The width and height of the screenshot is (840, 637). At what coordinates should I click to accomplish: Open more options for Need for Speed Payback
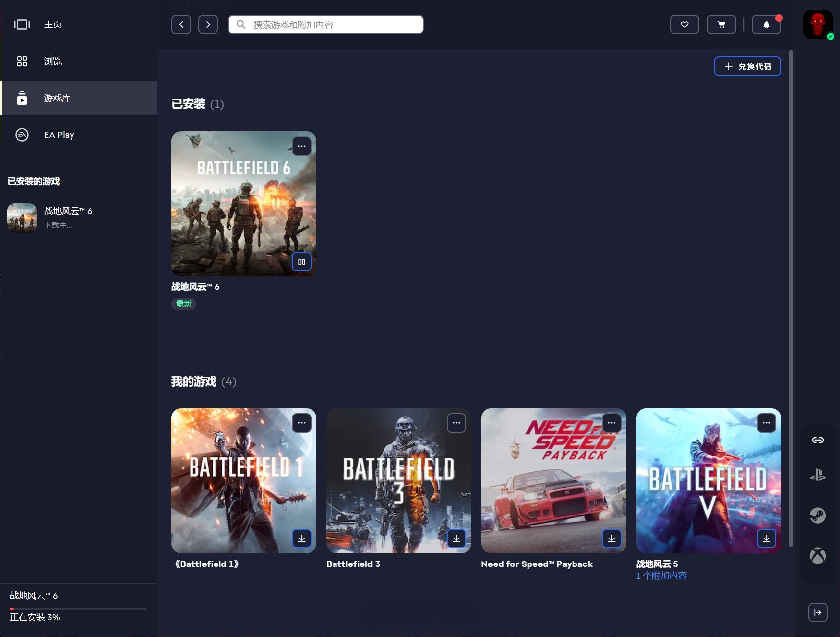(x=612, y=423)
